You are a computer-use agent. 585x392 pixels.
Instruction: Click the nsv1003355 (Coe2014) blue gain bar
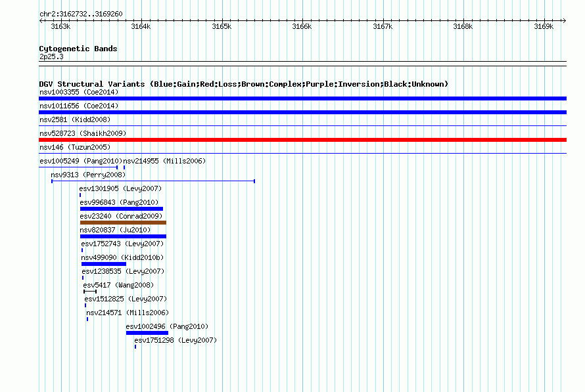tap(302, 98)
